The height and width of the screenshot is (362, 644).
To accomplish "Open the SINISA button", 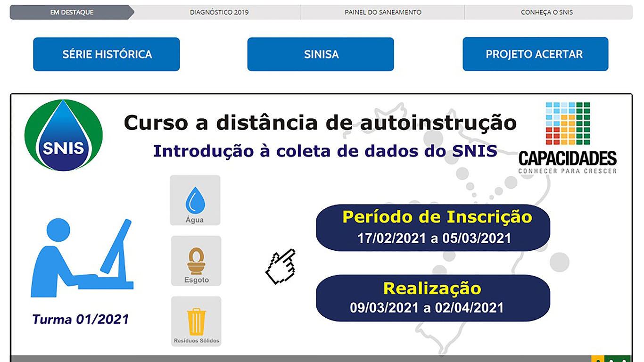I will coord(321,54).
